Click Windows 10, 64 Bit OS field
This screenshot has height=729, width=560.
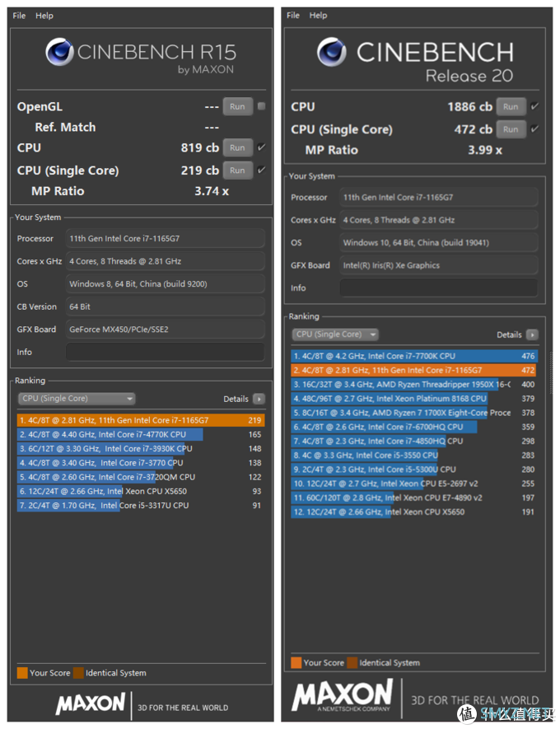[439, 242]
